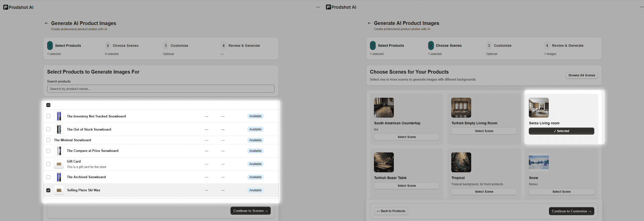This screenshot has width=644, height=221.
Task: Click Out of Stock Snowboard product image
Action: tap(59, 129)
